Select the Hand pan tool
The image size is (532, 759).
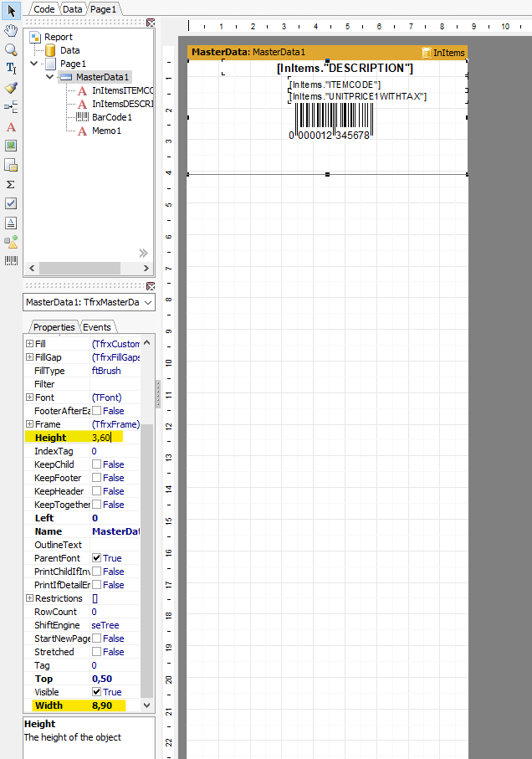pyautogui.click(x=11, y=30)
